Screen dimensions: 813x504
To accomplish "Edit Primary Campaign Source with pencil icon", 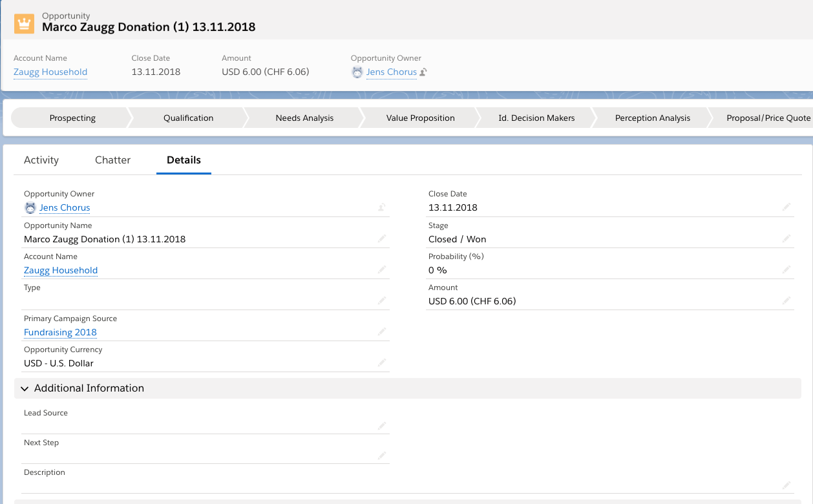I will click(382, 332).
